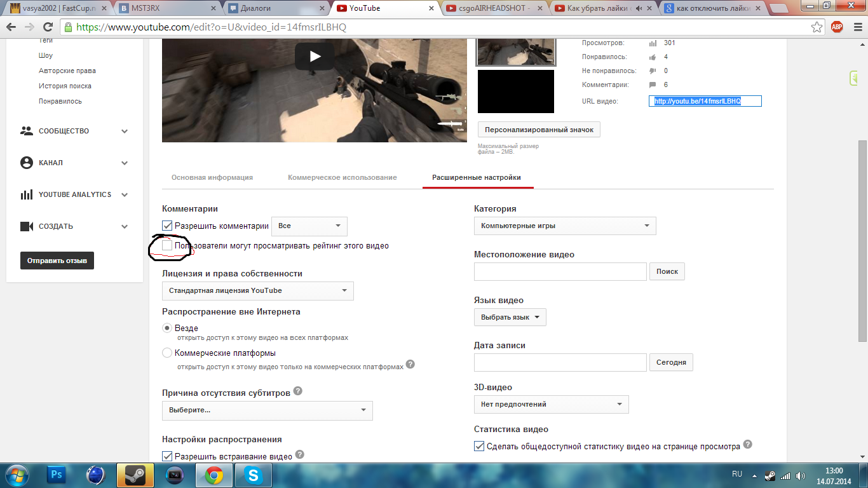Enable users can view video rating checkbox
This screenshot has height=488, width=868.
168,245
